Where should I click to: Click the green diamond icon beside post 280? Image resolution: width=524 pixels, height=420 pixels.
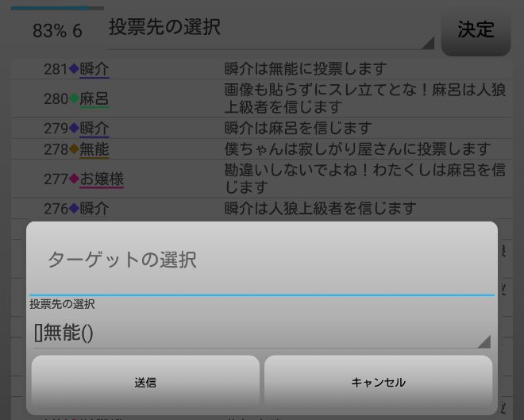coord(74,98)
